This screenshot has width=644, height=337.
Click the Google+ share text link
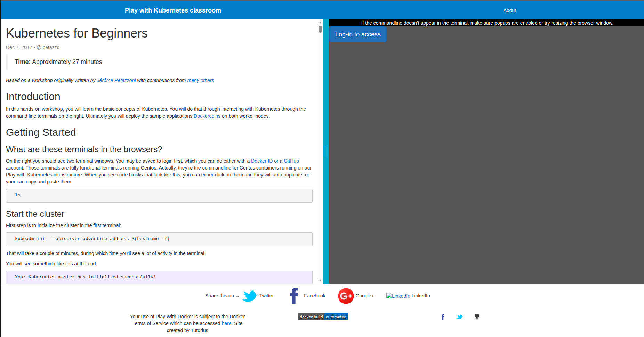pos(365,296)
